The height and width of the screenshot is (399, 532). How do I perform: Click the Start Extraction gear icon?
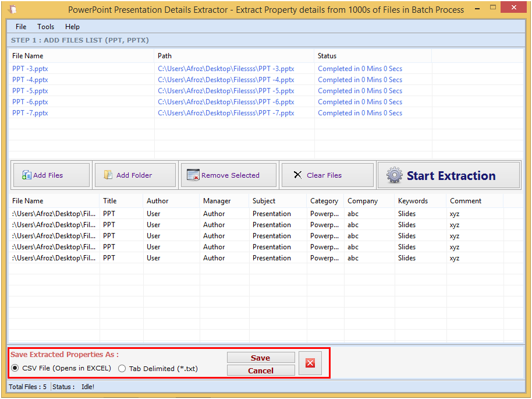[394, 175]
